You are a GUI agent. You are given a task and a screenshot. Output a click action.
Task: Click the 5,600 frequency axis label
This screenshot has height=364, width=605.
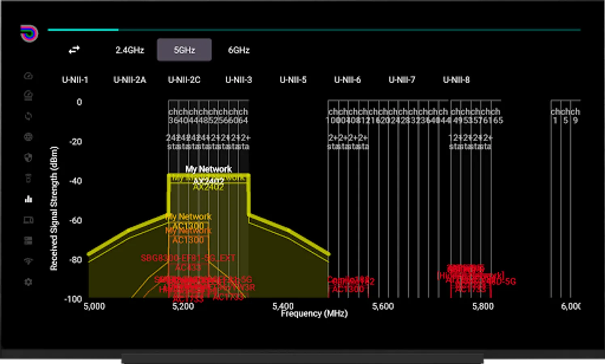tap(383, 307)
